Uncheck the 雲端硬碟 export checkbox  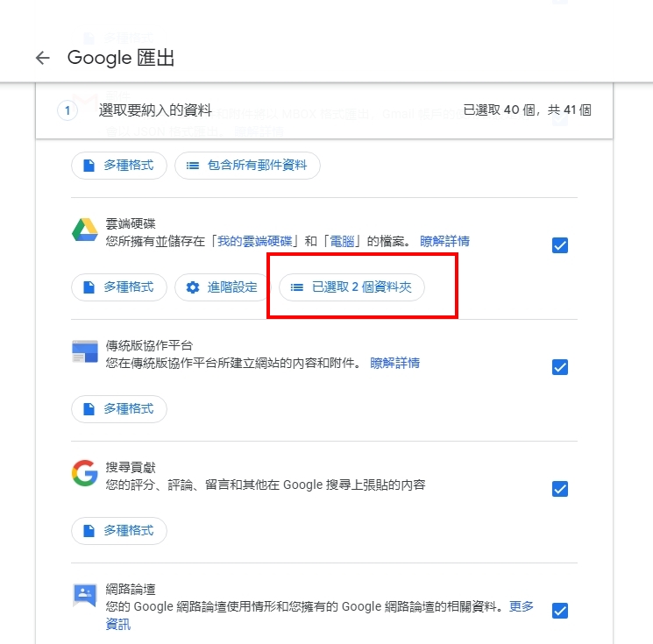coord(560,245)
